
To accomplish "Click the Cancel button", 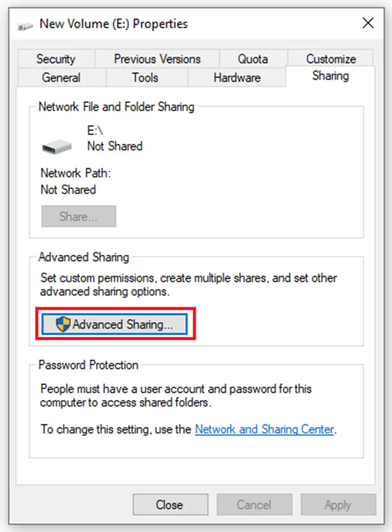I will pos(254,505).
